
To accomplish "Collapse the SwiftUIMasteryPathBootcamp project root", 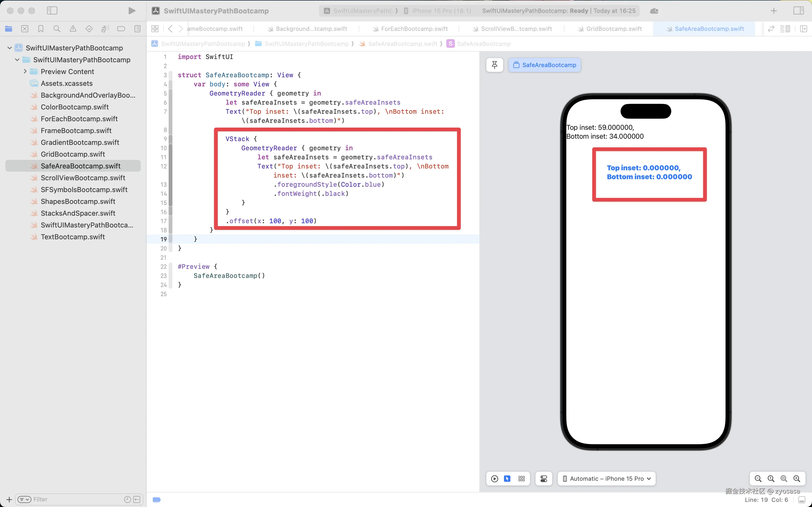I will click(x=10, y=48).
